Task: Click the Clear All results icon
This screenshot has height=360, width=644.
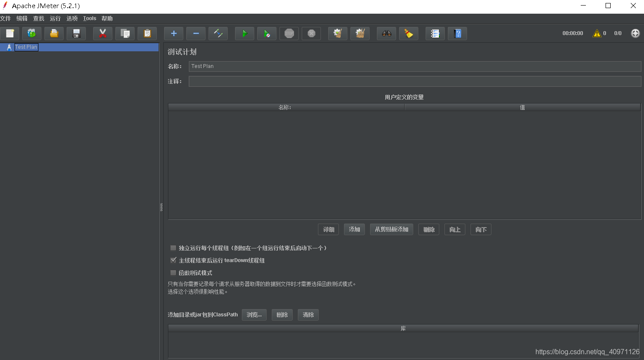Action: pos(360,33)
